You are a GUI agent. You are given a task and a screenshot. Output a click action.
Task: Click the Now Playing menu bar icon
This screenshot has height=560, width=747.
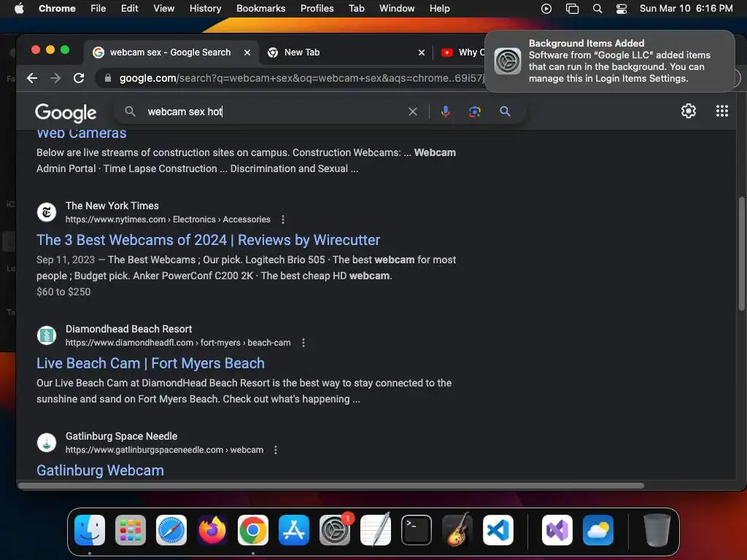pos(546,9)
